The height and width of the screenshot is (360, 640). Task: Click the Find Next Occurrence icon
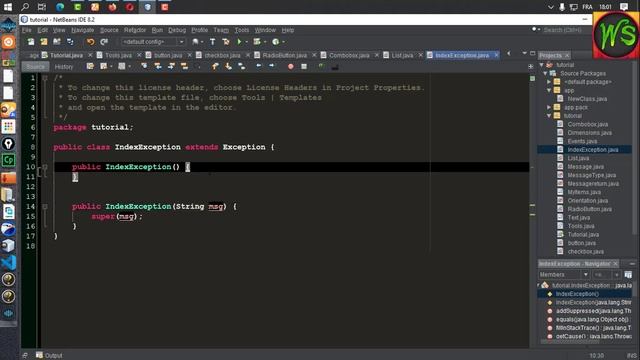point(171,66)
